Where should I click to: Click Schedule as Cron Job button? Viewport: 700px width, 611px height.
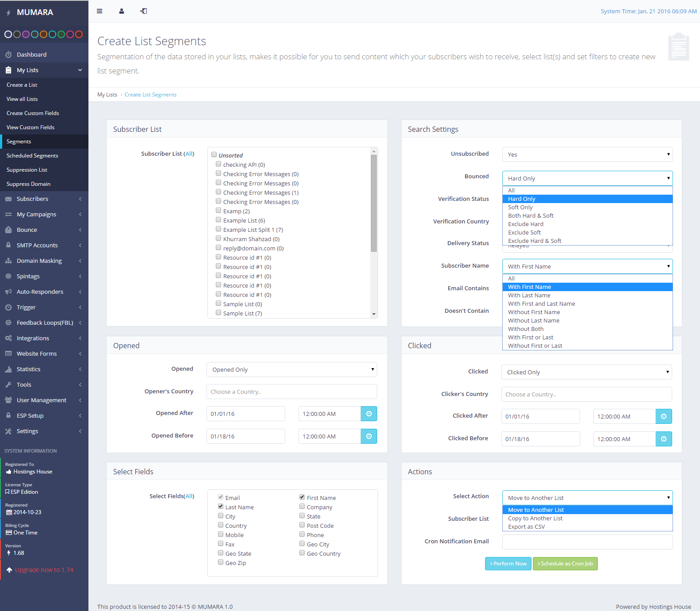point(565,564)
